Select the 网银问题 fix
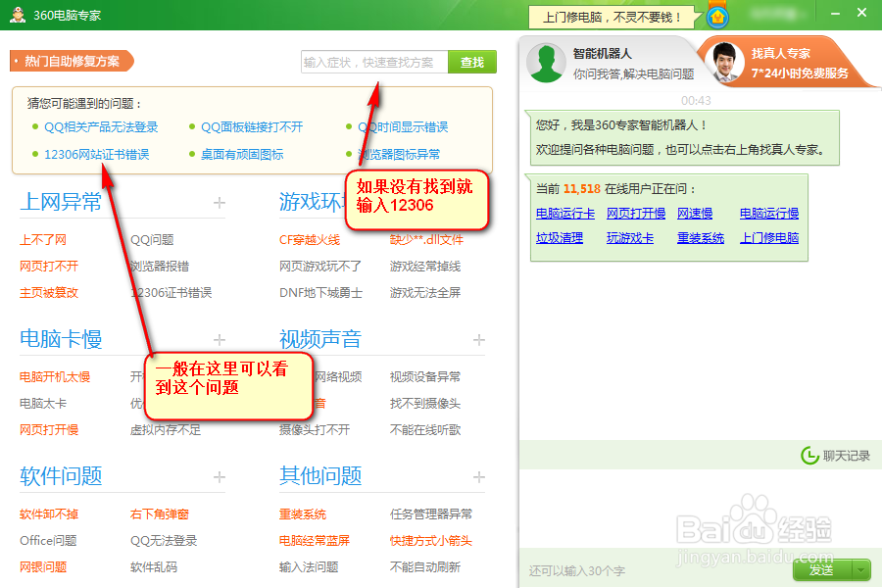The image size is (882, 588). point(43,567)
